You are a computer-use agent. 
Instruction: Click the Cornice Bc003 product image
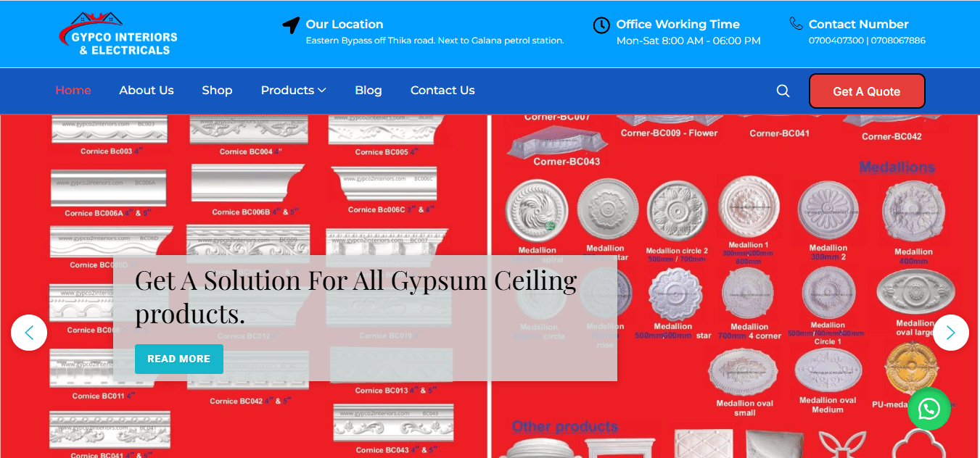pos(109,128)
